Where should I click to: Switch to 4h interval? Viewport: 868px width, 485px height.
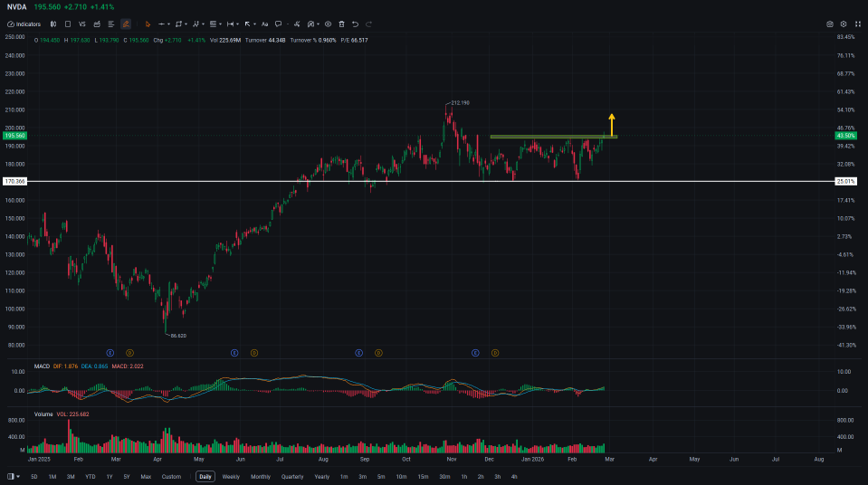tap(514, 477)
